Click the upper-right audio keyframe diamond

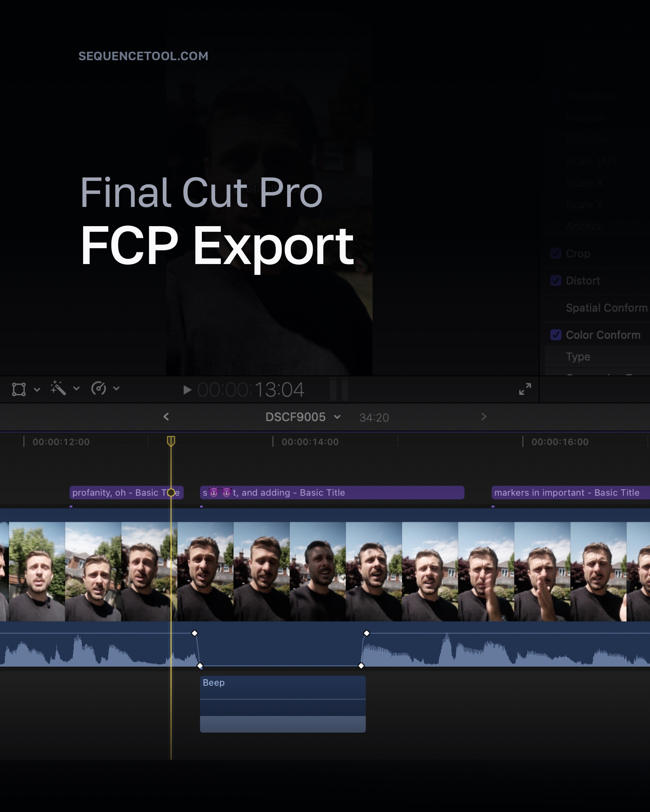click(366, 633)
